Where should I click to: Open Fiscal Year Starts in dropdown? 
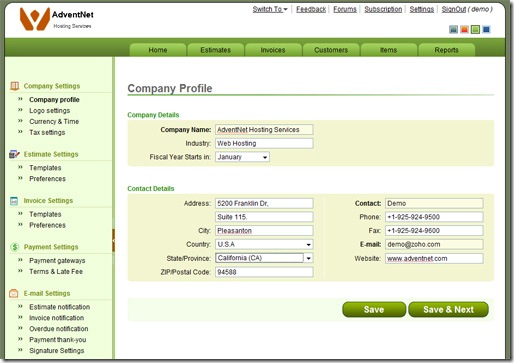(242, 157)
